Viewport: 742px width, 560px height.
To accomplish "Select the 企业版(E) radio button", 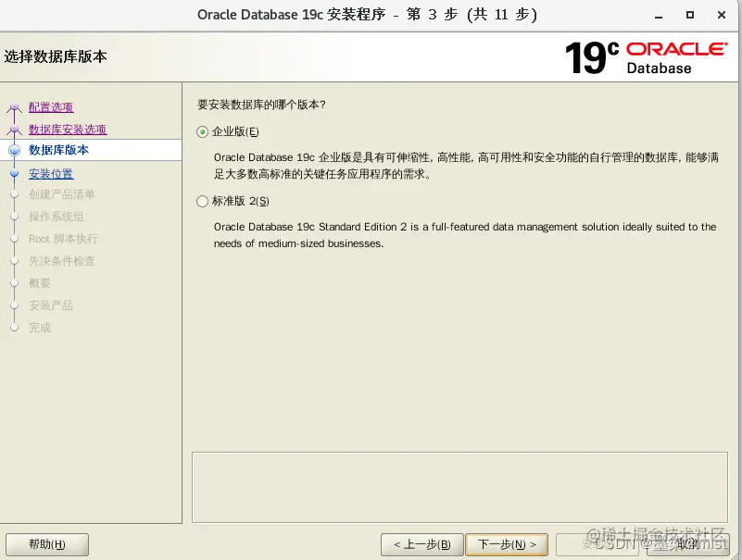I will click(203, 132).
